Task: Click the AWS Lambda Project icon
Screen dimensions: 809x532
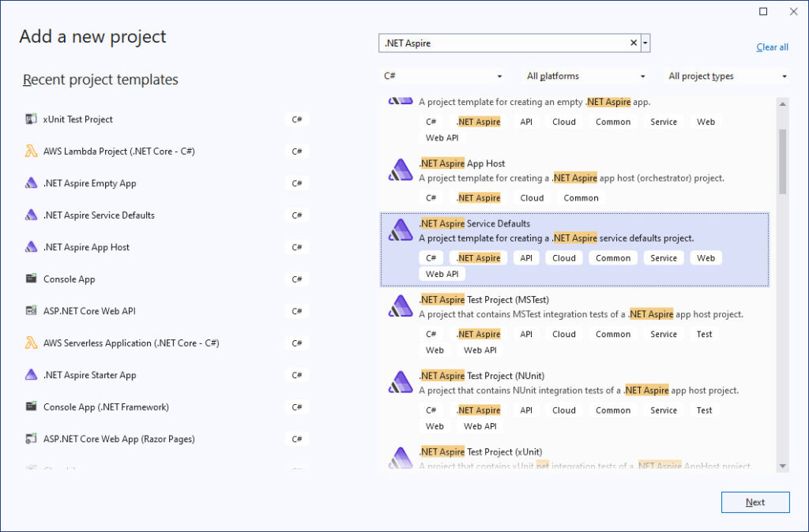Action: [31, 151]
